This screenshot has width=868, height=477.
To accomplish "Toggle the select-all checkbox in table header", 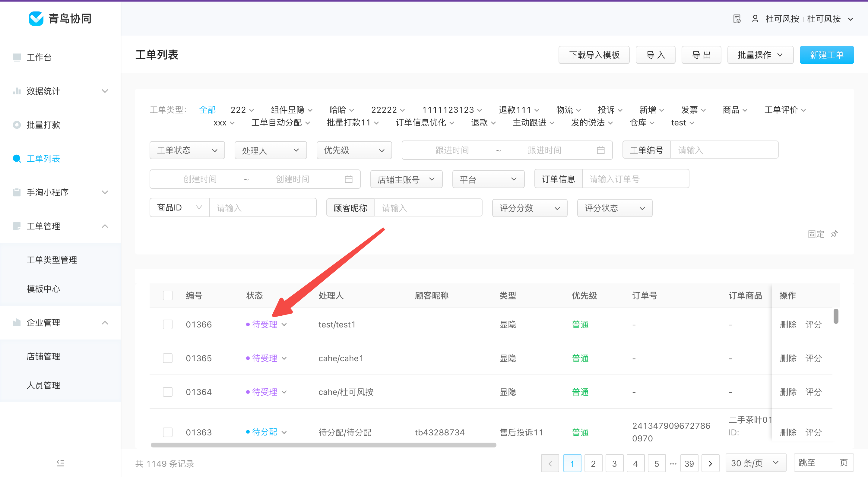I will point(168,295).
